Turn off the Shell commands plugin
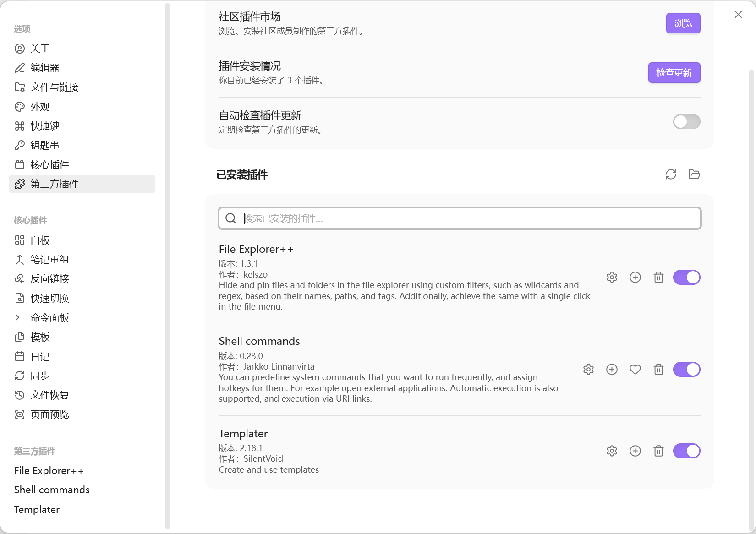This screenshot has height=534, width=756. (x=686, y=370)
